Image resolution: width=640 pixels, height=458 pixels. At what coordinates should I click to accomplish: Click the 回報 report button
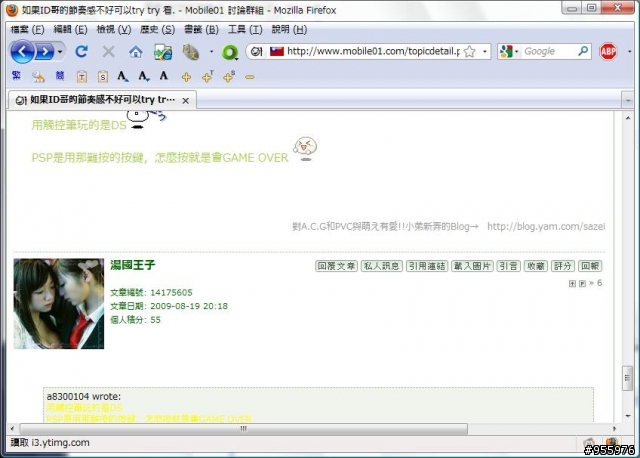[x=590, y=266]
